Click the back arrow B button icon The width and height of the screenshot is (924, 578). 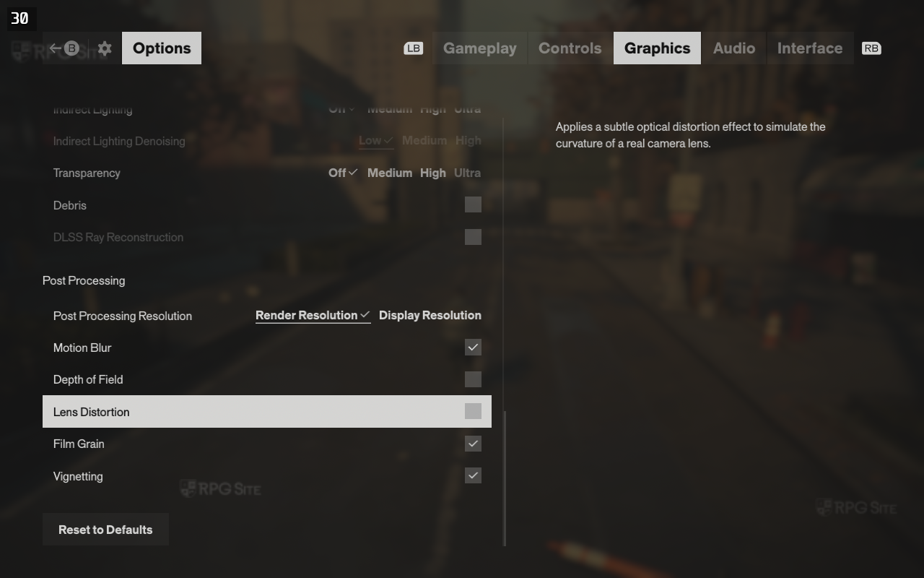[64, 48]
